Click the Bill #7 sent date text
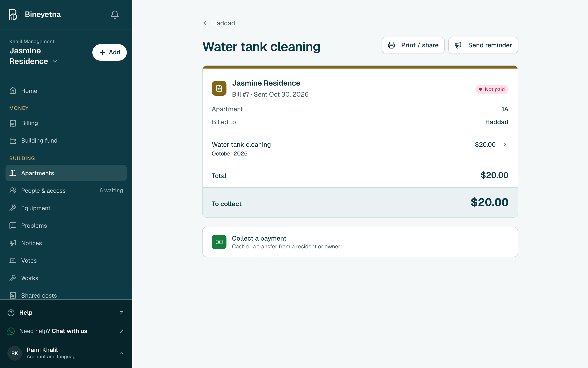Image resolution: width=588 pixels, height=368 pixels. click(x=270, y=95)
